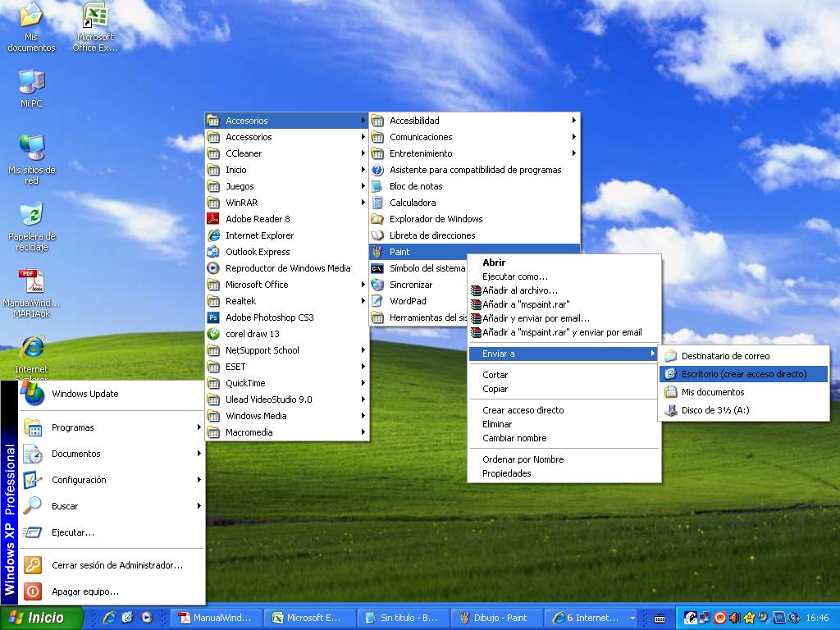The image size is (840, 630).
Task: Click Outlook Express icon in Programs list
Action: point(213,252)
